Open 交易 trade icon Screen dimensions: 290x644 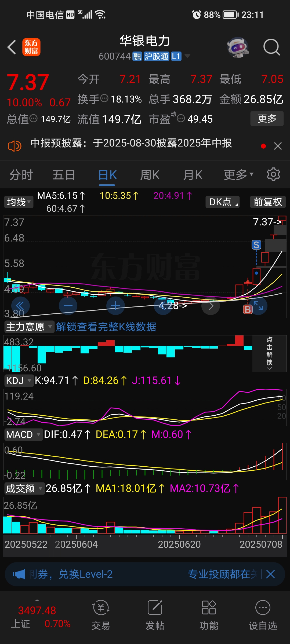[x=101, y=615]
